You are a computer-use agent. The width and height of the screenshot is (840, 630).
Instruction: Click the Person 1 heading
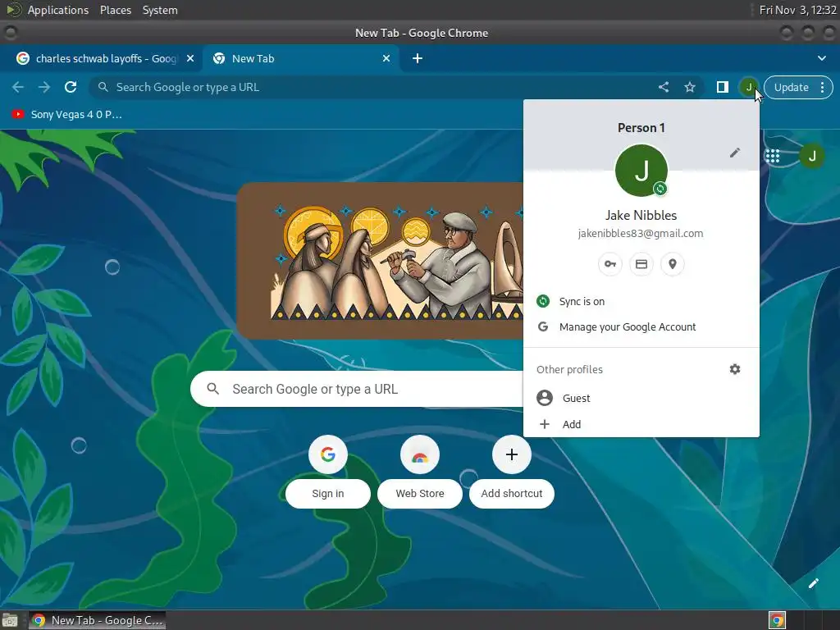641,127
